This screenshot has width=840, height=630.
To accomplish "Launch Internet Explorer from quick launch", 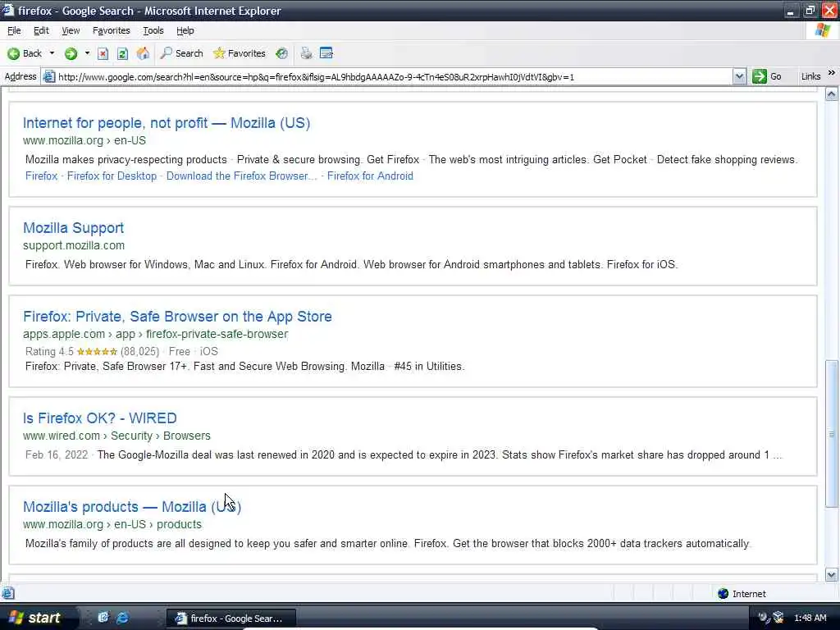I will pyautogui.click(x=123, y=617).
